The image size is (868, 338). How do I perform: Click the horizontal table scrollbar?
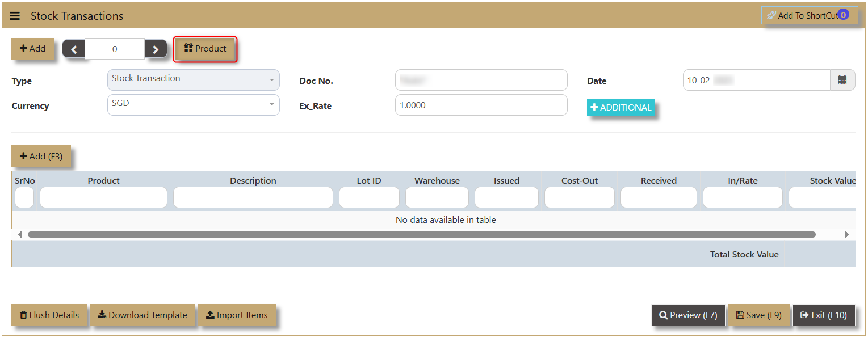click(421, 234)
